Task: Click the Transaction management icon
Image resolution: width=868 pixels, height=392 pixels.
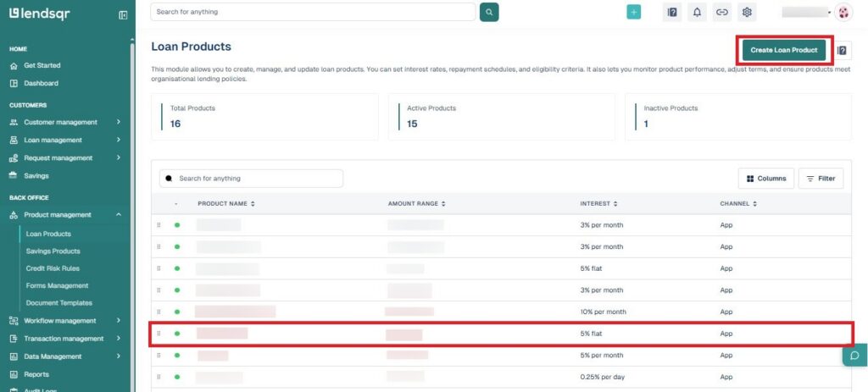Action: [x=14, y=339]
